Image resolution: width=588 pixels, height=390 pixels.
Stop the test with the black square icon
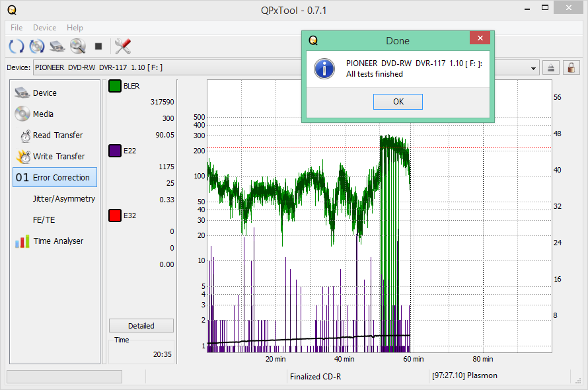click(98, 46)
